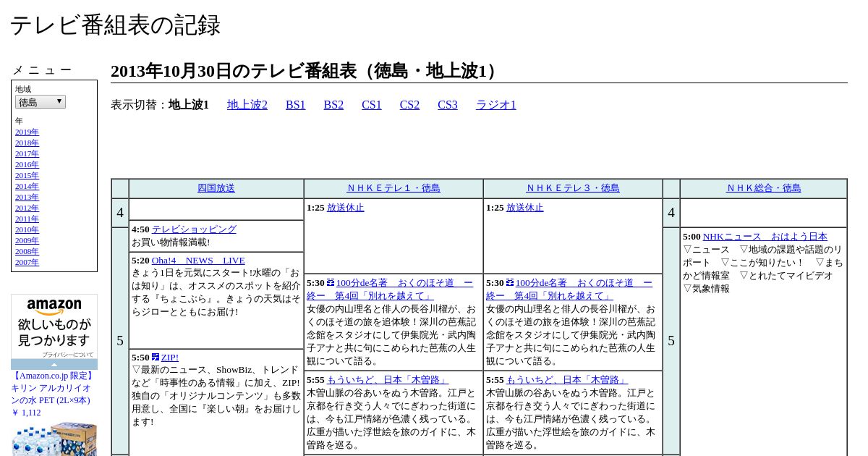
Task: Open the Amazon キリン アルカリイオンの水 product link
Action: (x=52, y=388)
